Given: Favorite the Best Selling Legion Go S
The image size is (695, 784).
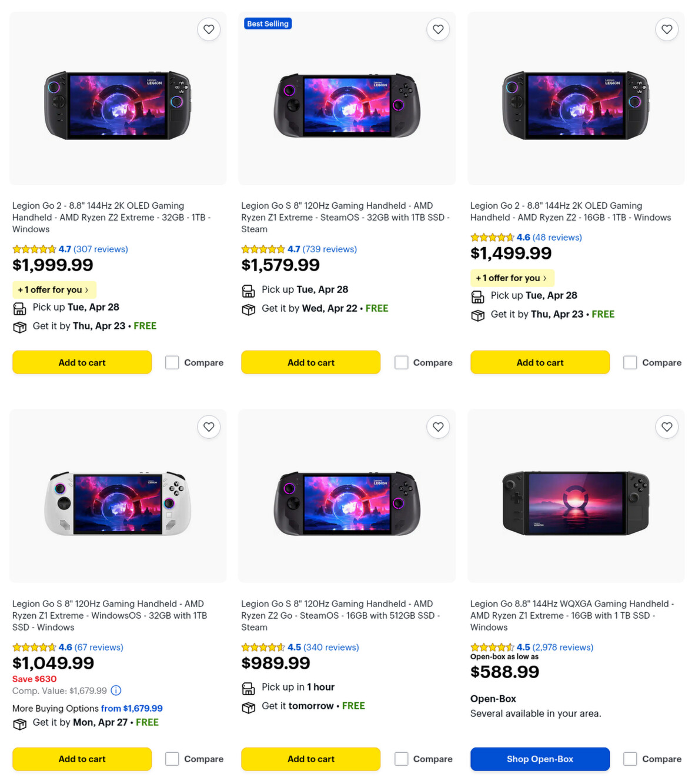Looking at the screenshot, I should (x=438, y=29).
